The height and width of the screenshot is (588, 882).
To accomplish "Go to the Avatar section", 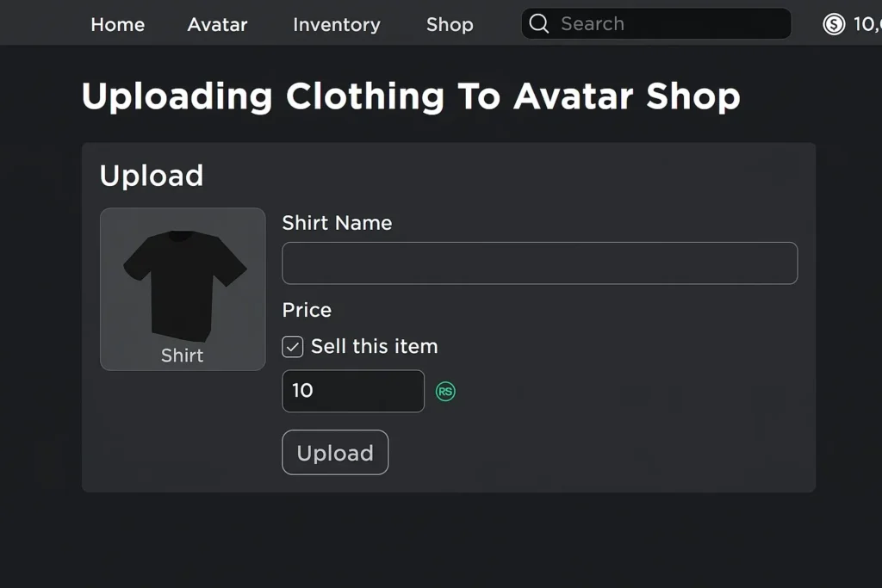I will (217, 25).
